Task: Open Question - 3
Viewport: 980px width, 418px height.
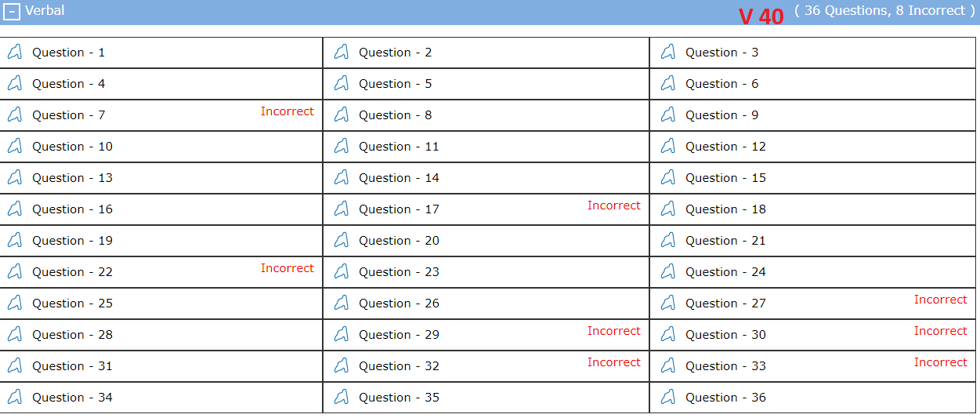Action: (x=721, y=53)
